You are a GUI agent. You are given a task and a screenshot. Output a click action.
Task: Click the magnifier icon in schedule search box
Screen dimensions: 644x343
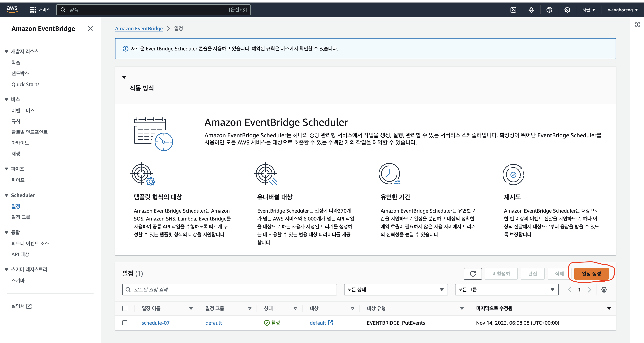tap(128, 290)
